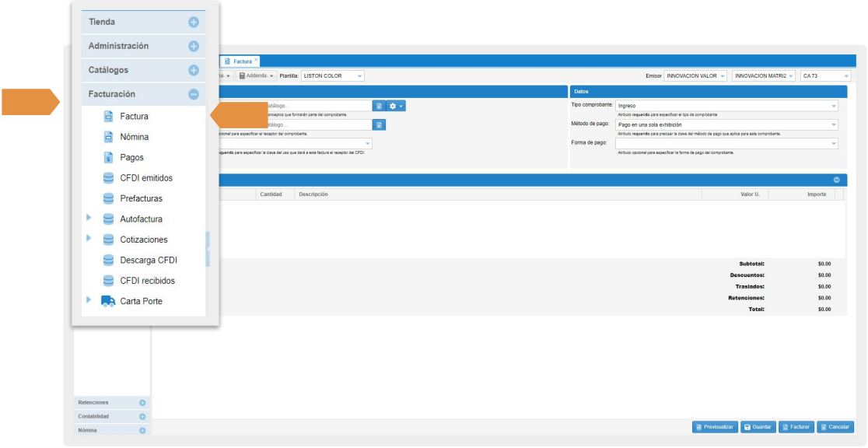Select the Pagos menu entry
The width and height of the screenshot is (868, 448).
[131, 158]
